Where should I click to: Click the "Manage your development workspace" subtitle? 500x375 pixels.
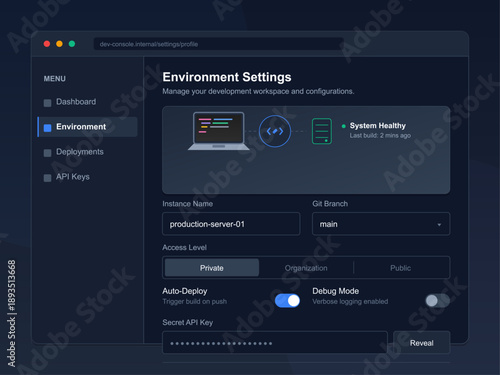258,91
